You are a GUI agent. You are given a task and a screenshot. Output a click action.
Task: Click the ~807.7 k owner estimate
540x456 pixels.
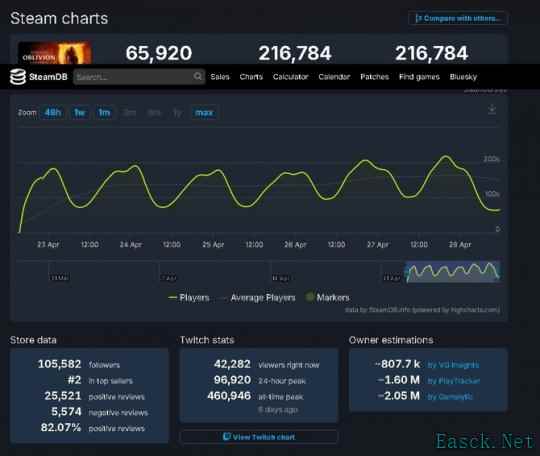click(397, 364)
